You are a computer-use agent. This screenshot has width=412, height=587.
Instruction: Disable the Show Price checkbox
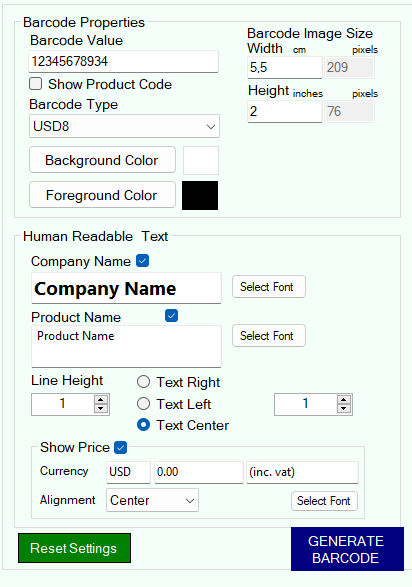[120, 447]
